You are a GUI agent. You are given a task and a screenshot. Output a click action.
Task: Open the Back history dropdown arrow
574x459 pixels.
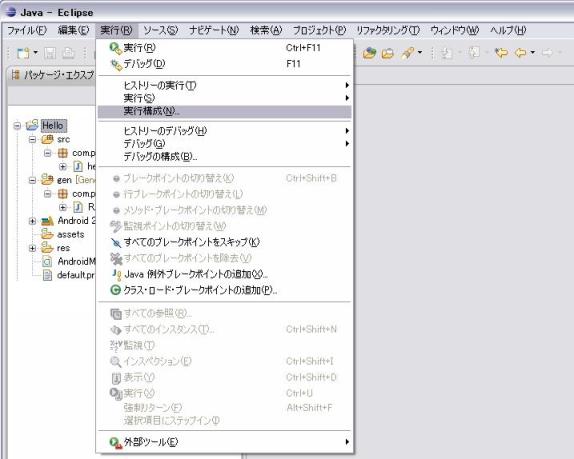click(x=533, y=52)
